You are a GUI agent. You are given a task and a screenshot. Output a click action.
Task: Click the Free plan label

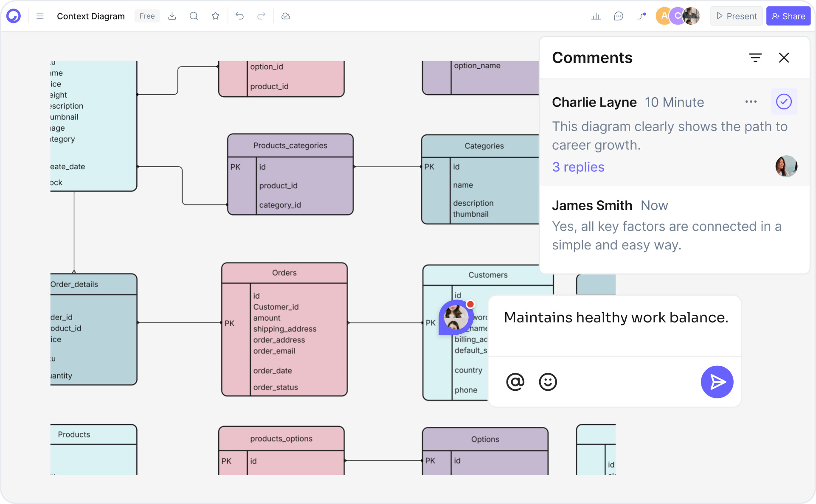[147, 16]
